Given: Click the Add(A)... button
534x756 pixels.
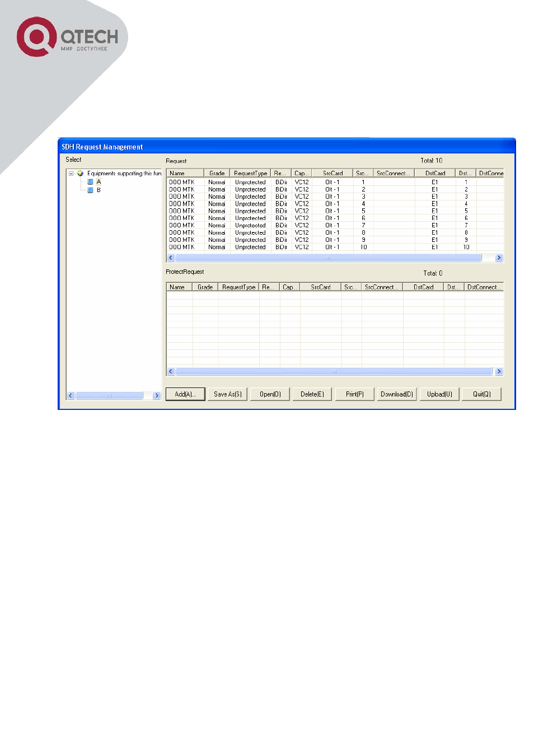Looking at the screenshot, I should click(185, 394).
